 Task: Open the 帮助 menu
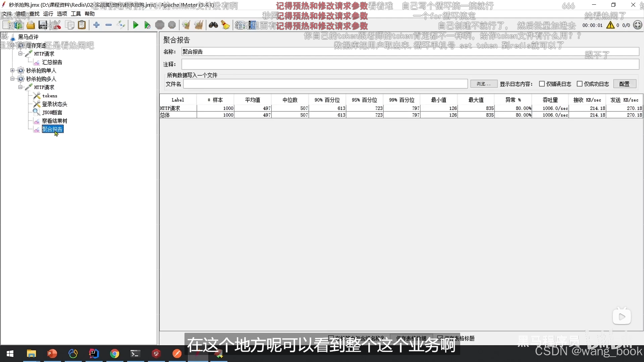pyautogui.click(x=90, y=14)
